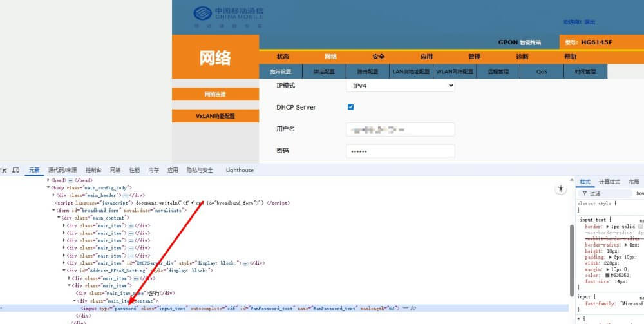Image resolution: width=644 pixels, height=324 pixels.
Task: Toggle the DHCP Server checkbox
Action: tap(350, 107)
